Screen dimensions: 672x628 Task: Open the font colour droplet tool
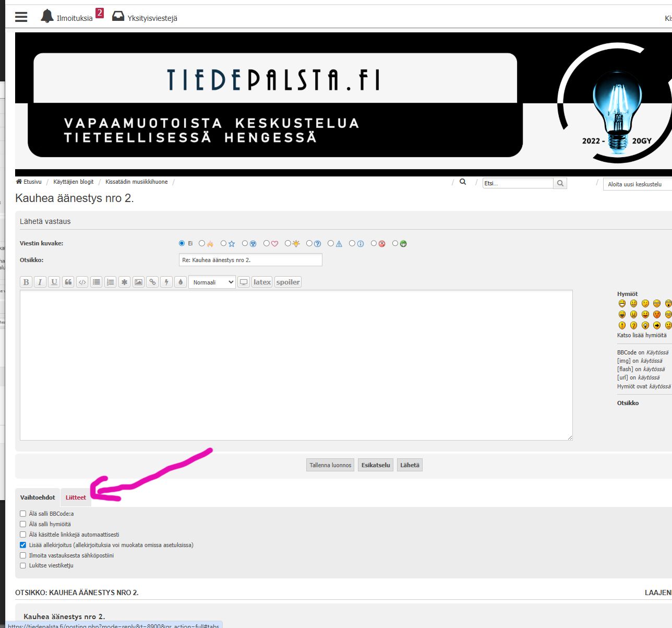tap(181, 282)
